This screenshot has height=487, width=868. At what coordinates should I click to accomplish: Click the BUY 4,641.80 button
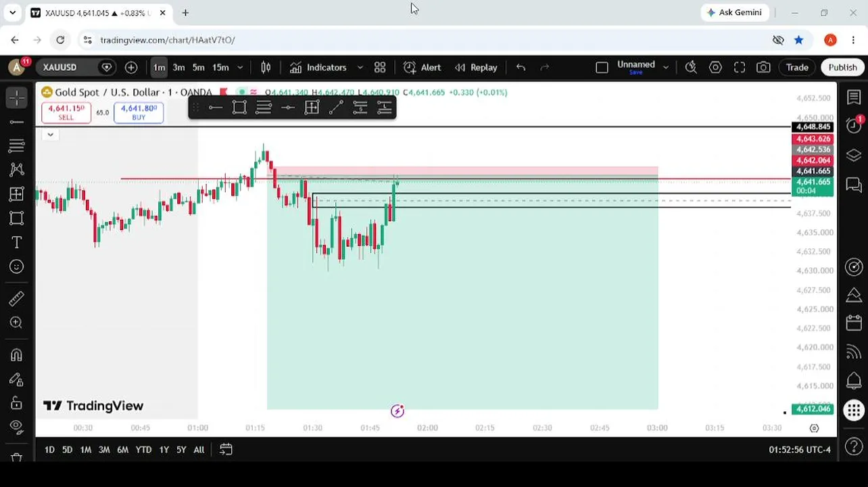pyautogui.click(x=139, y=112)
